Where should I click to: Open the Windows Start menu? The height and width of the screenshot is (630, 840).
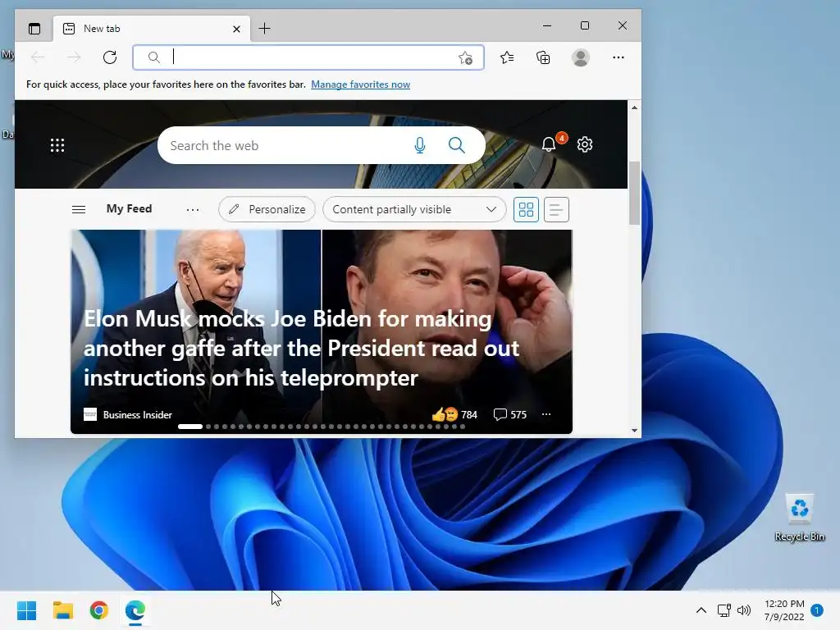(x=27, y=610)
